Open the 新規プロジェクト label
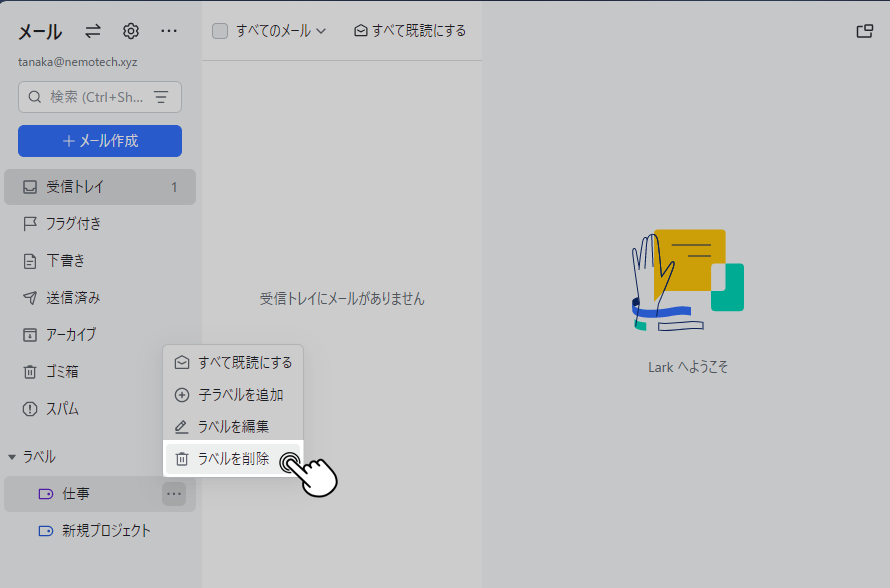 pos(106,530)
